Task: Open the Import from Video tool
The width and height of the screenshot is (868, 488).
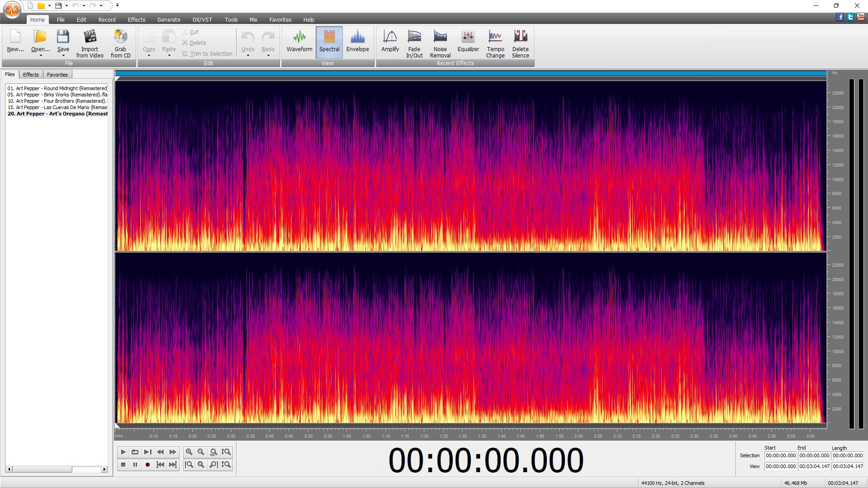Action: point(90,43)
